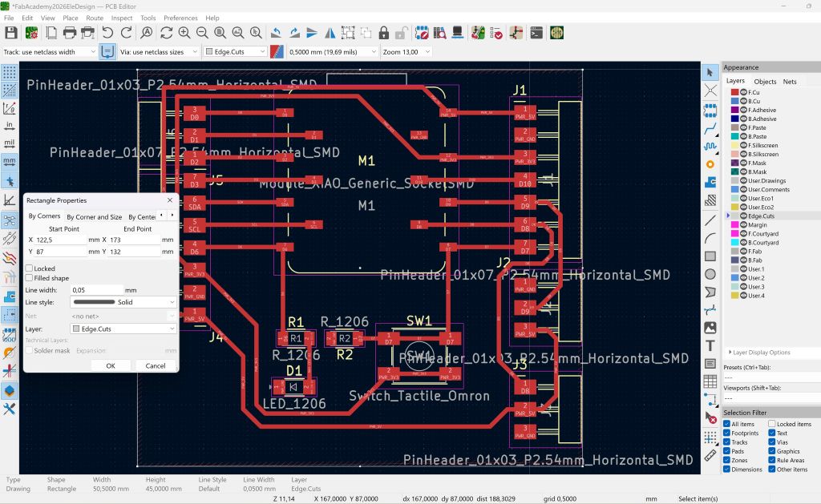Image resolution: width=821 pixels, height=504 pixels.
Task: Refresh the view with the redraw icon
Action: click(x=166, y=33)
